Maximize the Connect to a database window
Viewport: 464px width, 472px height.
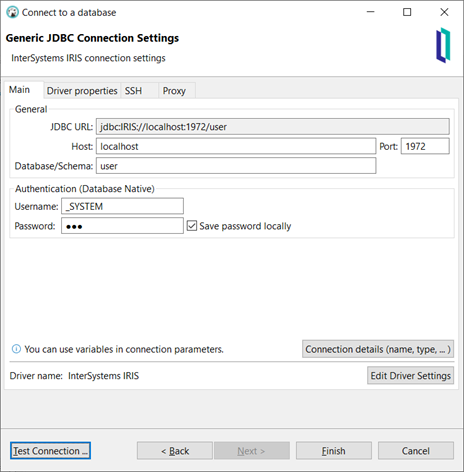tap(407, 12)
